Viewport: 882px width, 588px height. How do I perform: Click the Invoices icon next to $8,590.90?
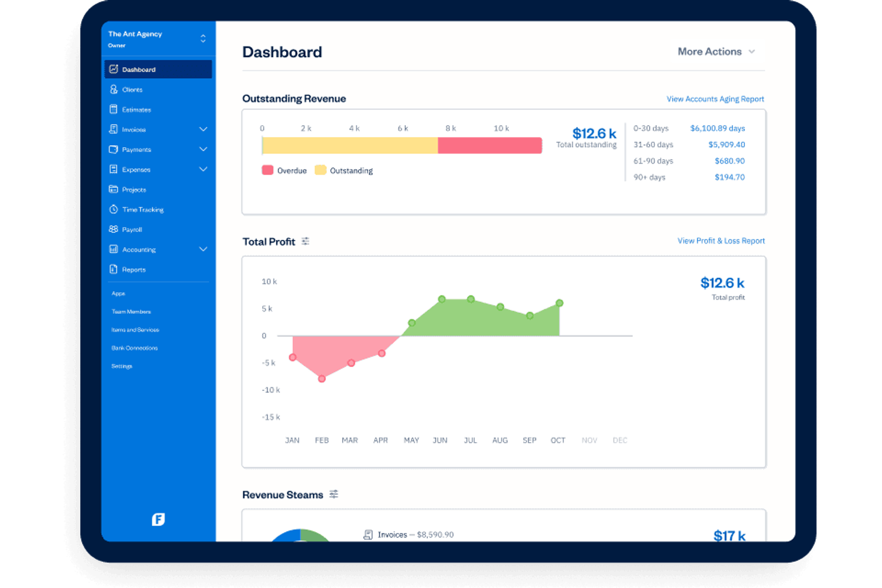click(x=368, y=534)
